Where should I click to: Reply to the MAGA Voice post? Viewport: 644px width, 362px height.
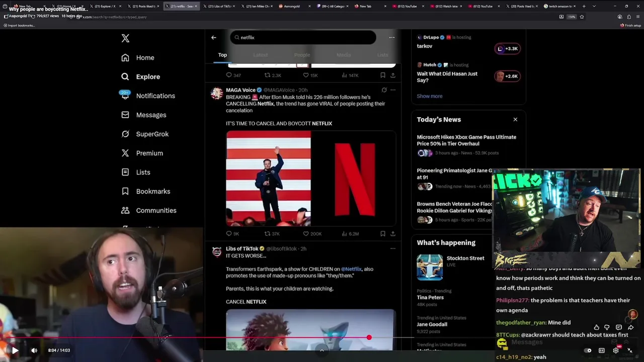pyautogui.click(x=232, y=234)
